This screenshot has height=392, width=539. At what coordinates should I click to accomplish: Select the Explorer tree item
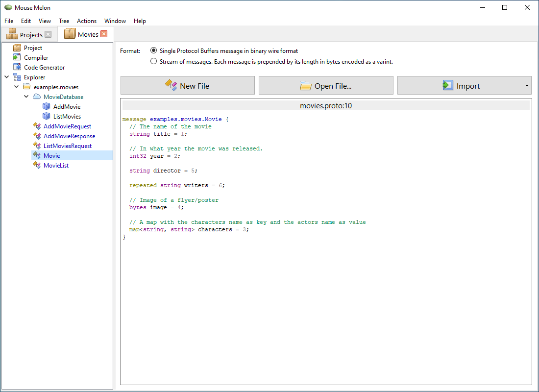(x=34, y=77)
